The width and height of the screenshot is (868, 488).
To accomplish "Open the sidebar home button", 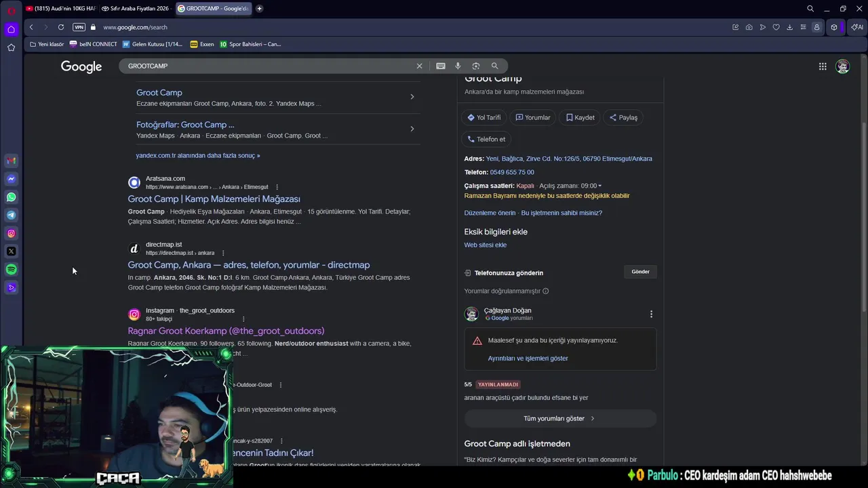I will (x=11, y=29).
